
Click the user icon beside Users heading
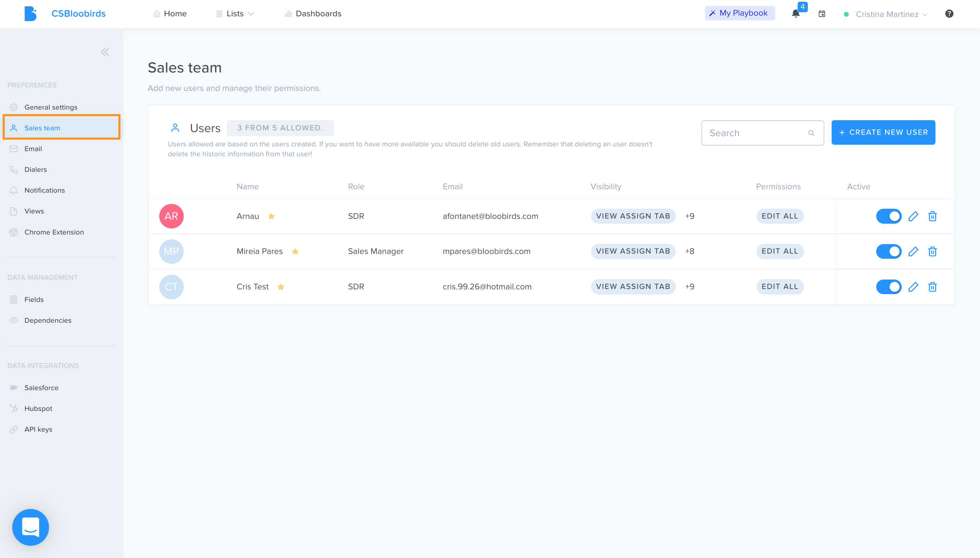click(175, 128)
